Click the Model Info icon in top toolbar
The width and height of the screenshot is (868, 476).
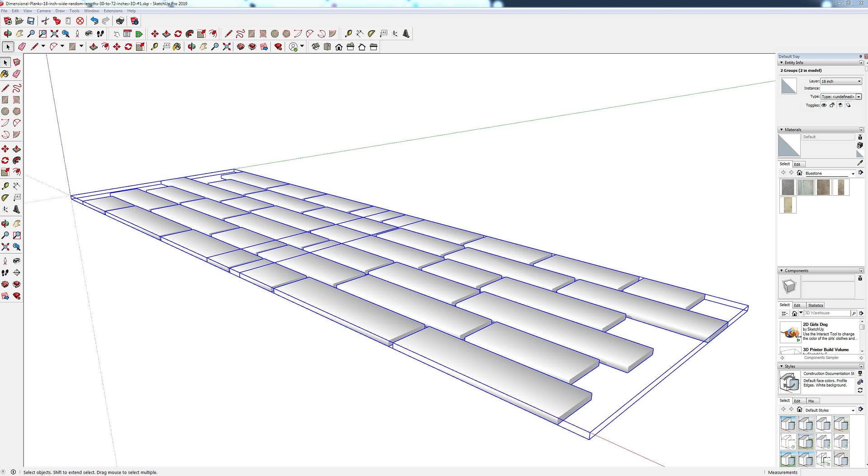pos(134,21)
